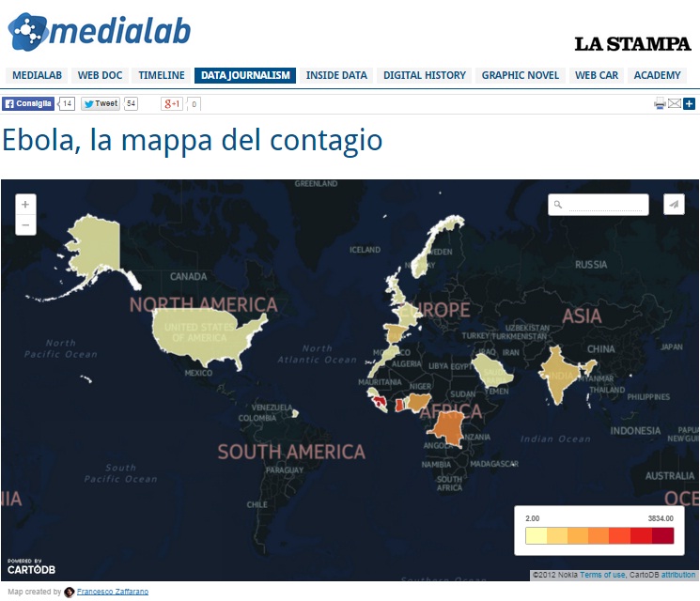Screen dimensions: 700x601
Task: Open the La Stampa logo link
Action: (x=632, y=44)
